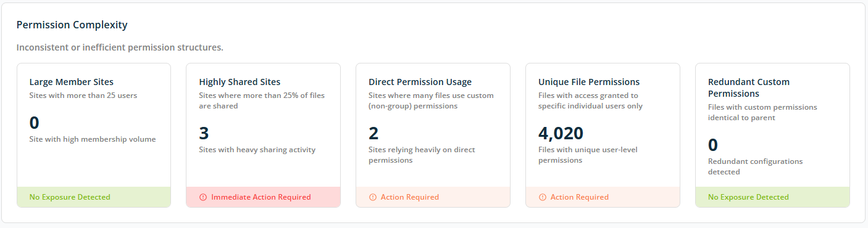Click the count 2 in Direct Permission Usage
The image size is (868, 228).
tap(373, 133)
